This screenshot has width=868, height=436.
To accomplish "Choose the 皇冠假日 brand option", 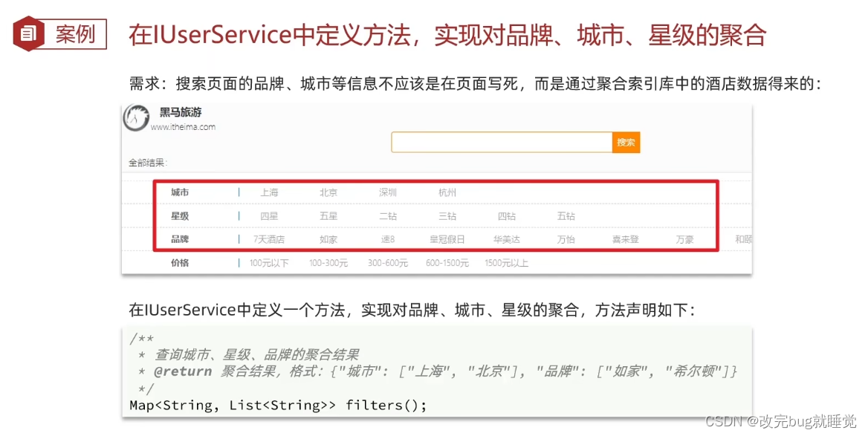I will pos(447,239).
